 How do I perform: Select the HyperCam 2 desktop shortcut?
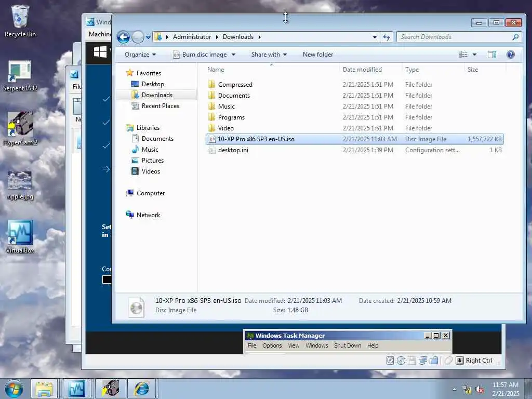tap(20, 129)
